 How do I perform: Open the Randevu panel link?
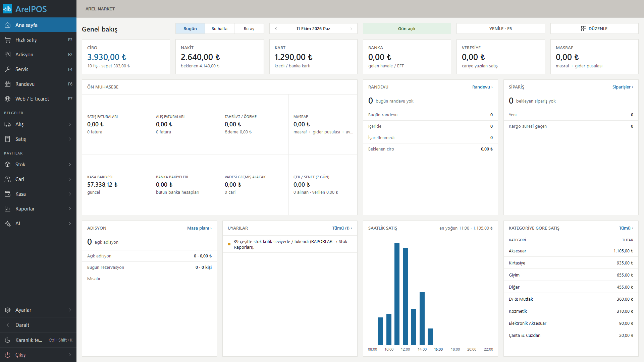pyautogui.click(x=482, y=87)
